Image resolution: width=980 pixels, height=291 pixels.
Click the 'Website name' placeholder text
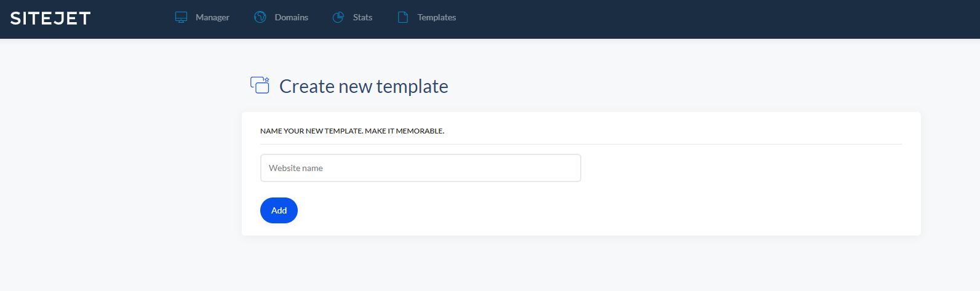tap(296, 168)
